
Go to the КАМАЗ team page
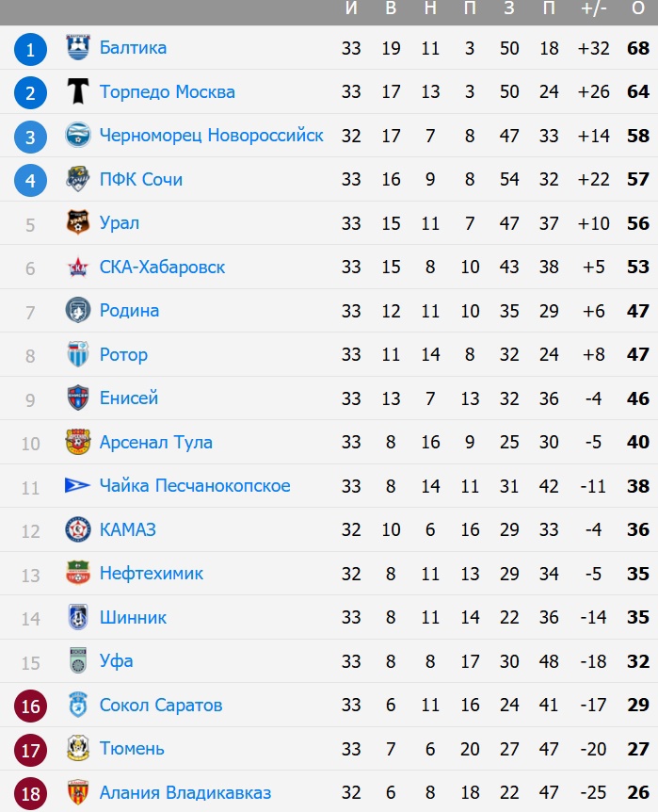click(x=127, y=529)
